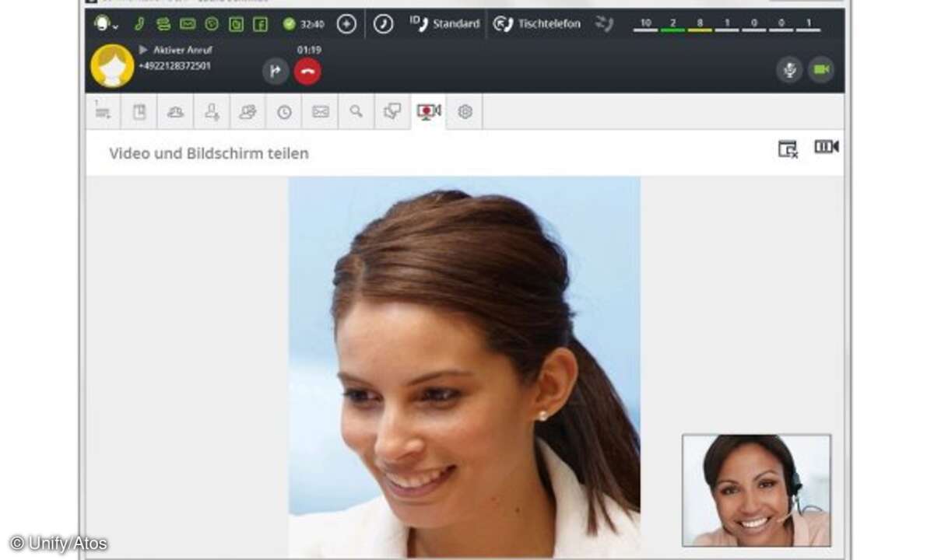Click the green round chat channel icon
This screenshot has height=560, width=934.
click(212, 24)
